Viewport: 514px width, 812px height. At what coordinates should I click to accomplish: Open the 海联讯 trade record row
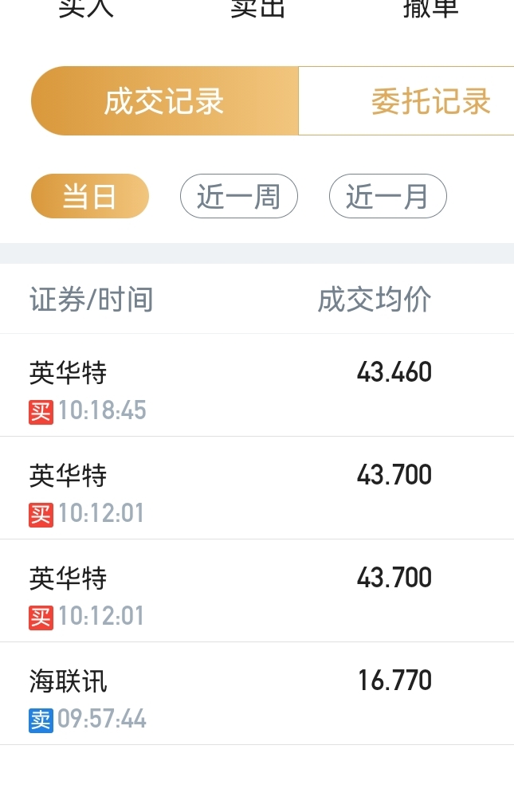pyautogui.click(x=257, y=694)
